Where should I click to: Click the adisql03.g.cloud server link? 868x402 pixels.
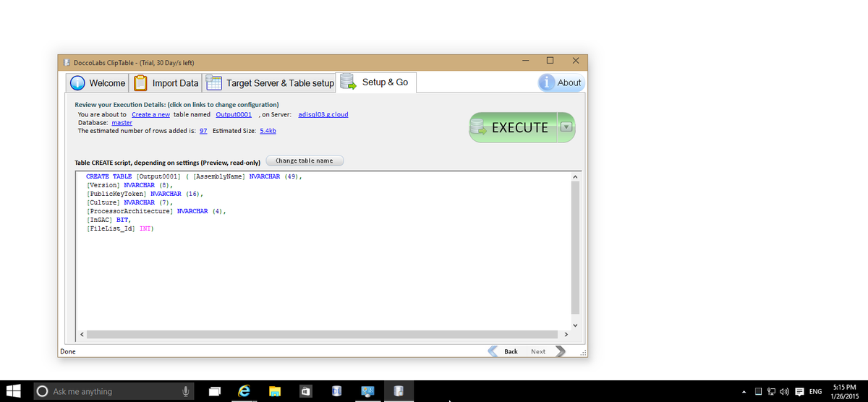click(323, 114)
